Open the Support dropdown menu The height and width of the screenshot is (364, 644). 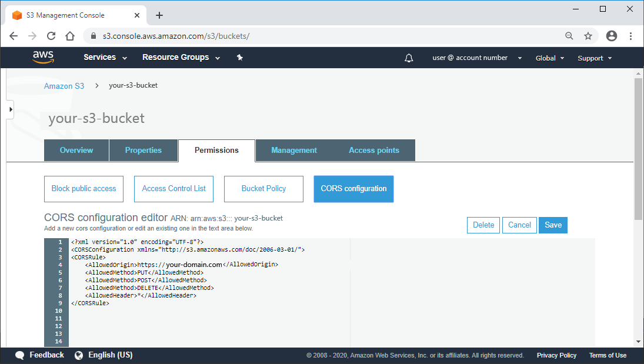(595, 58)
